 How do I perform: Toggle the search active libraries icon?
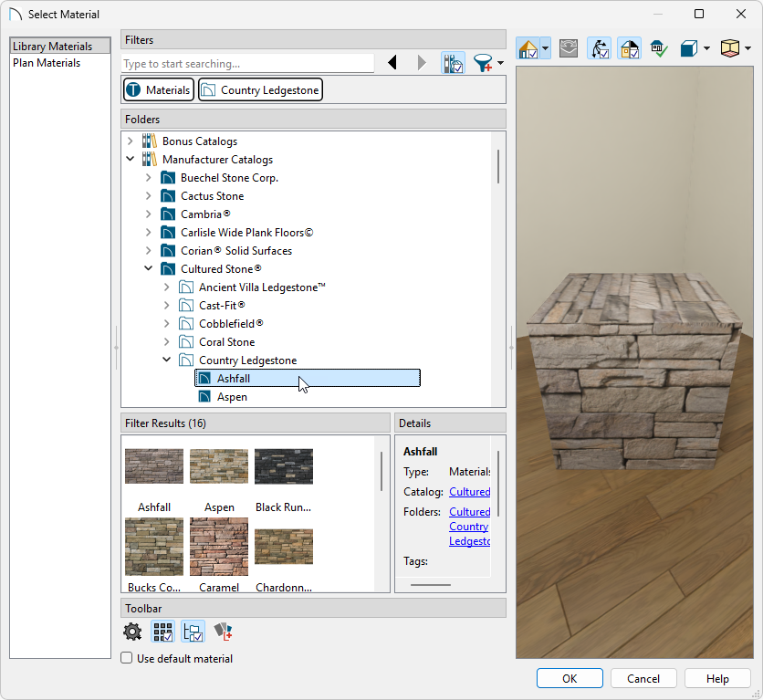[453, 62]
